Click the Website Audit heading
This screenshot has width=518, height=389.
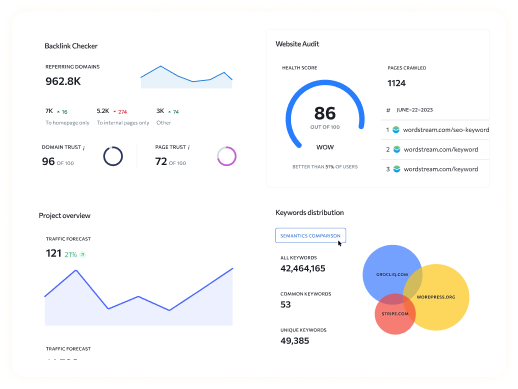(297, 44)
